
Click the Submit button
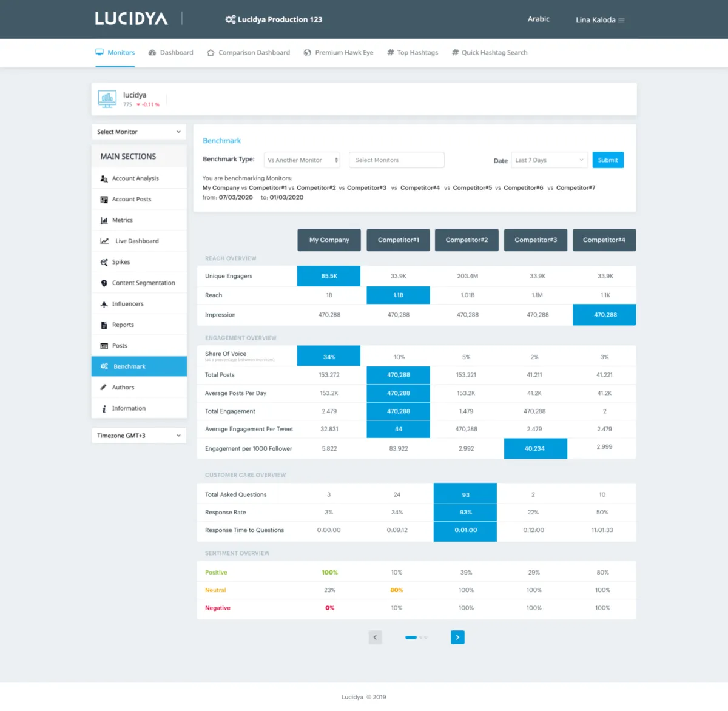[608, 160]
